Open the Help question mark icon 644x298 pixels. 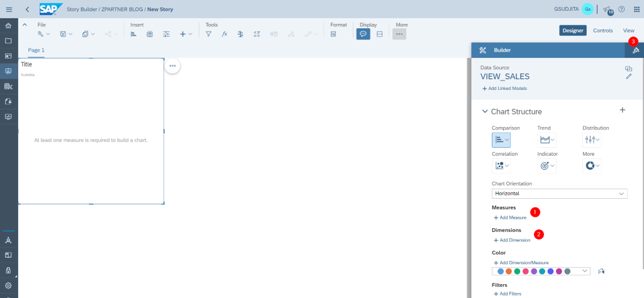click(x=621, y=9)
